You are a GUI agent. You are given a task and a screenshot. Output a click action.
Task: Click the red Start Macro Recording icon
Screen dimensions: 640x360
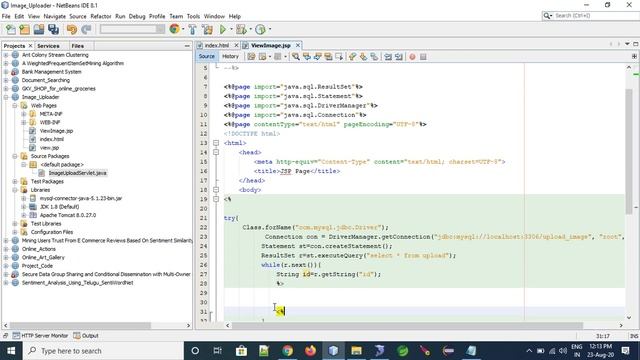click(412, 57)
